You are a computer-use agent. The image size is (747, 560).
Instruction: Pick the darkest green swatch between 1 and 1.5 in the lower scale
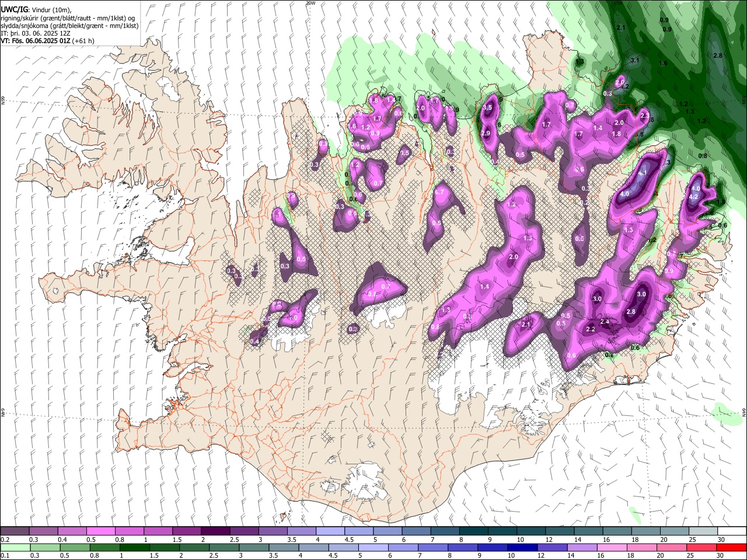(x=135, y=547)
